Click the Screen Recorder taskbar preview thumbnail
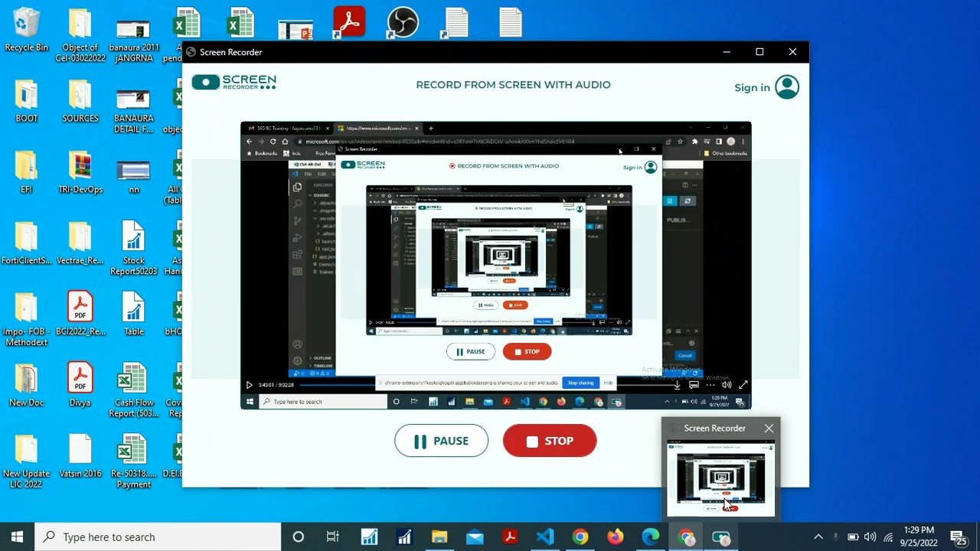The height and width of the screenshot is (551, 980). point(720,478)
